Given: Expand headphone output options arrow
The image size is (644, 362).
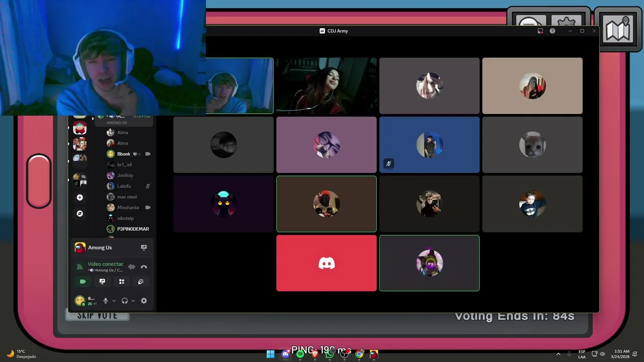Looking at the screenshot, I should click(133, 301).
